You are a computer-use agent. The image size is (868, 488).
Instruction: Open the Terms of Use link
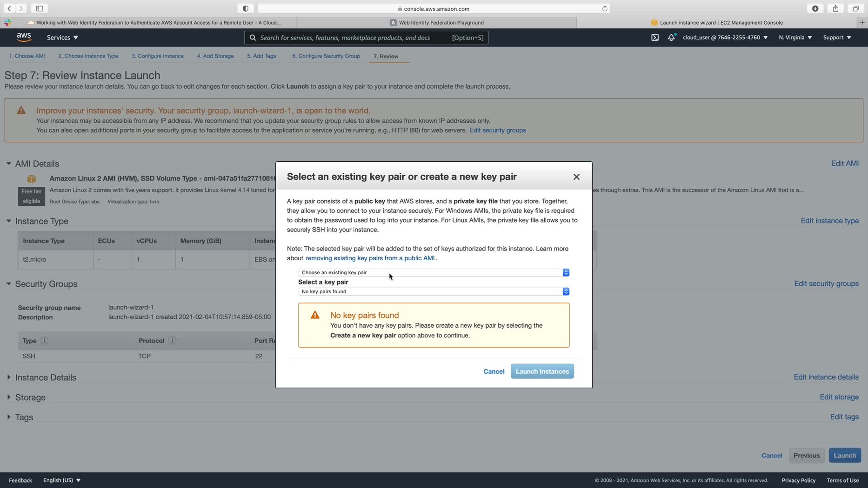842,480
